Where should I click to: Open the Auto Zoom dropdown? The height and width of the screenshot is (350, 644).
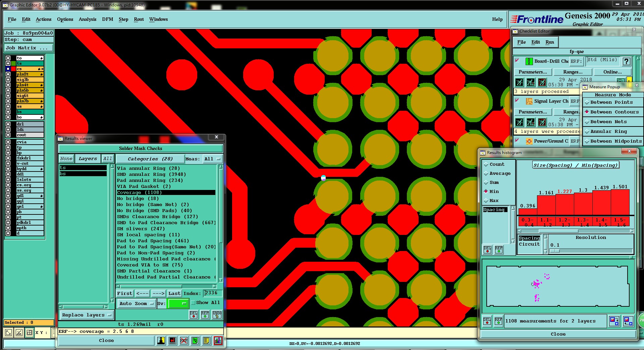(136, 304)
